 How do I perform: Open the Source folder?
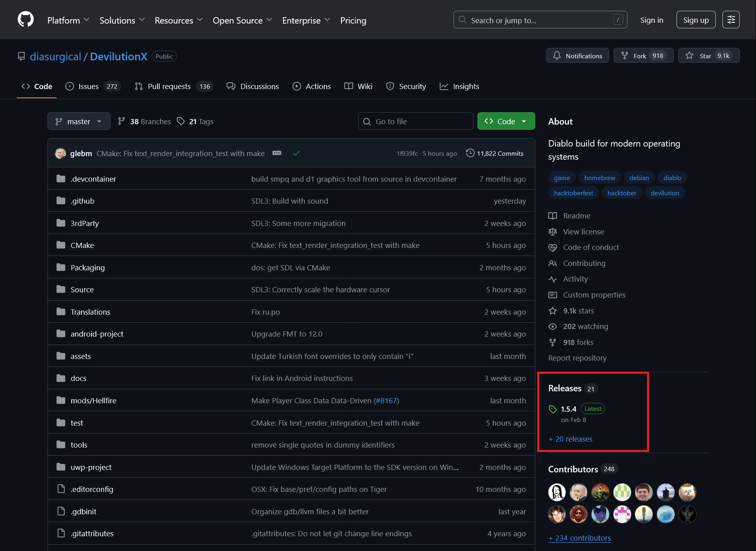pyautogui.click(x=82, y=289)
